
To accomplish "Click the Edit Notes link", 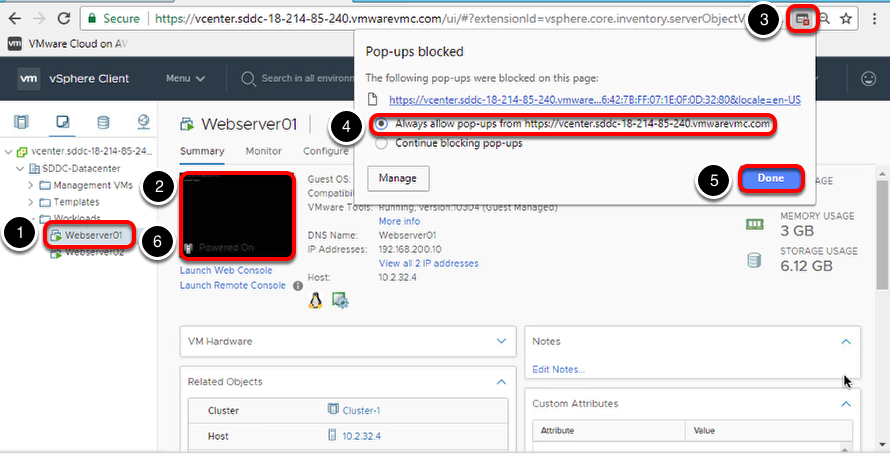I will coord(559,369).
